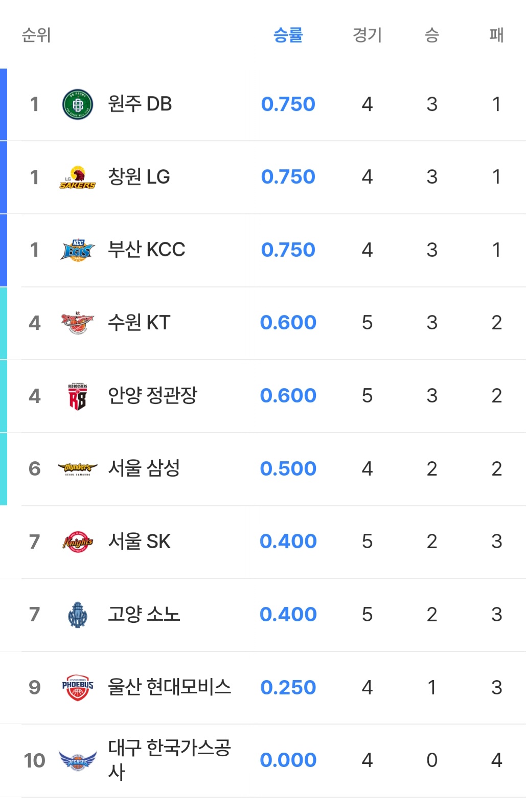Sort by the 승 column header
Viewport: 526px width, 812px height.
point(432,35)
